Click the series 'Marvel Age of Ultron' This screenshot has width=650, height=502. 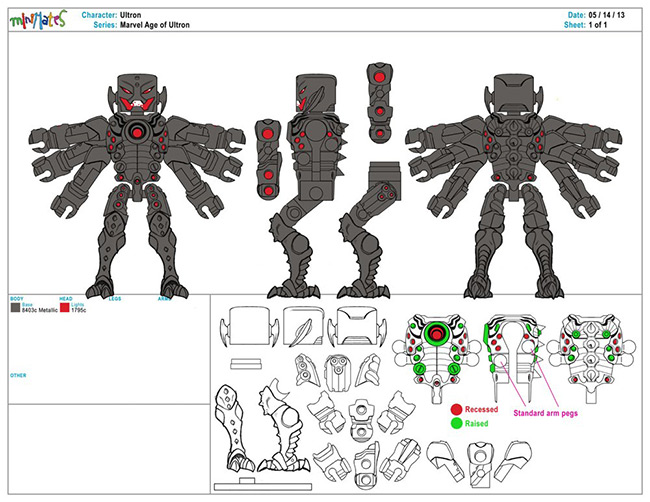pyautogui.click(x=155, y=25)
